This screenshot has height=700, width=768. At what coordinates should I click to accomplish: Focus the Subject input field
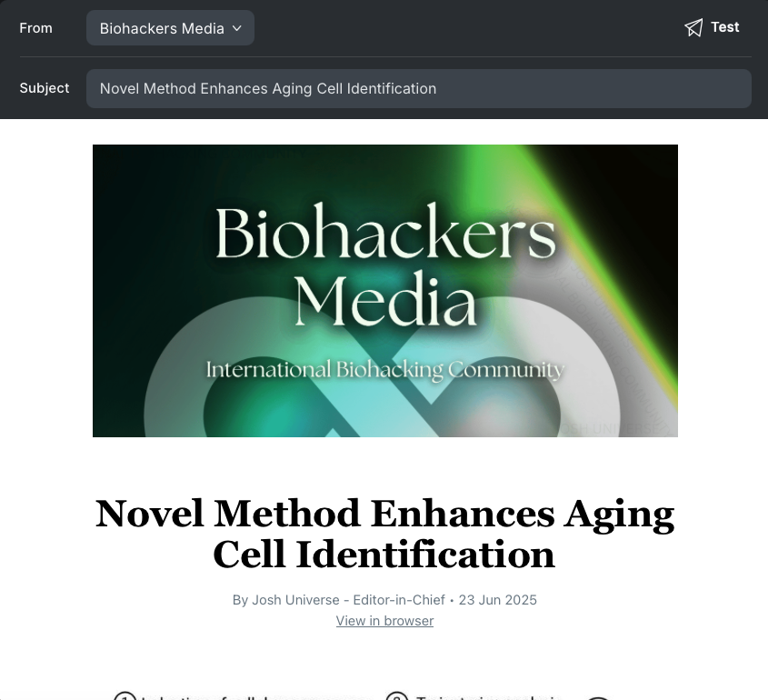click(x=419, y=89)
